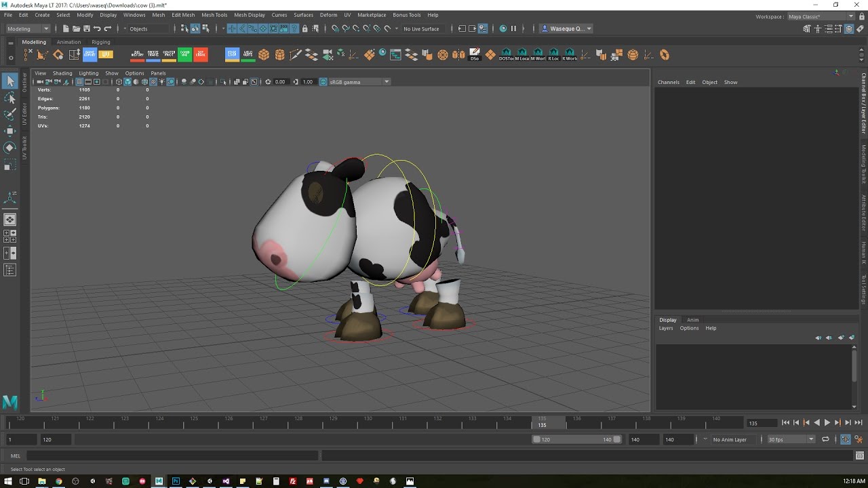The height and width of the screenshot is (488, 868).
Task: Open the viewport Shading menu
Action: coord(62,73)
